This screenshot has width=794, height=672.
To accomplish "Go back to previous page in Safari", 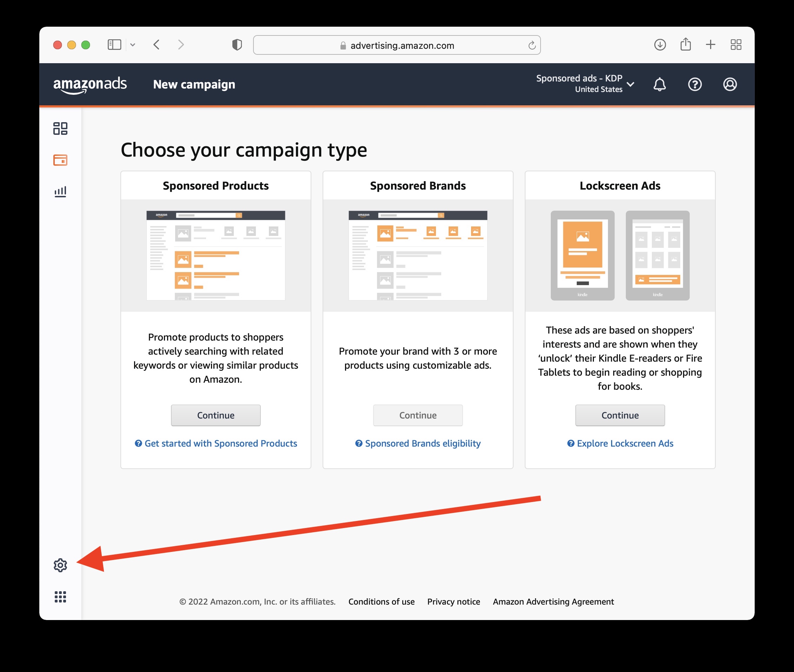I will click(x=157, y=45).
